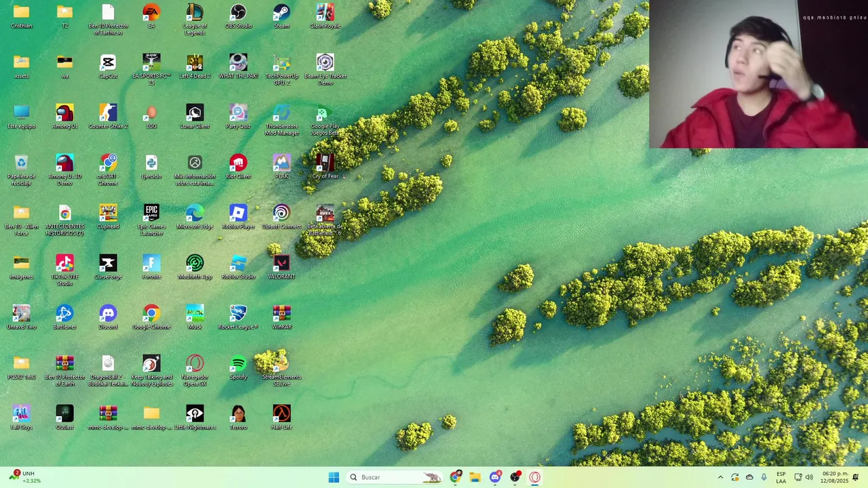Show hidden system tray icons

tap(720, 477)
